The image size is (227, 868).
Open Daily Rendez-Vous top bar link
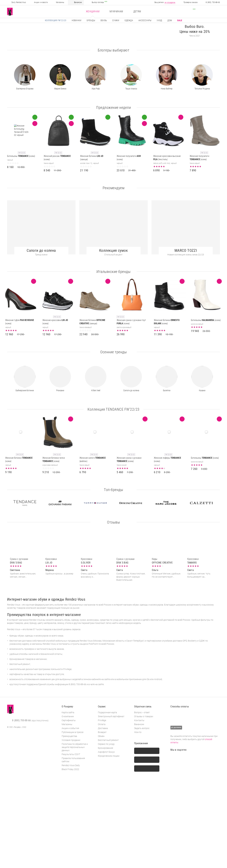pyautogui.click(x=18, y=2)
